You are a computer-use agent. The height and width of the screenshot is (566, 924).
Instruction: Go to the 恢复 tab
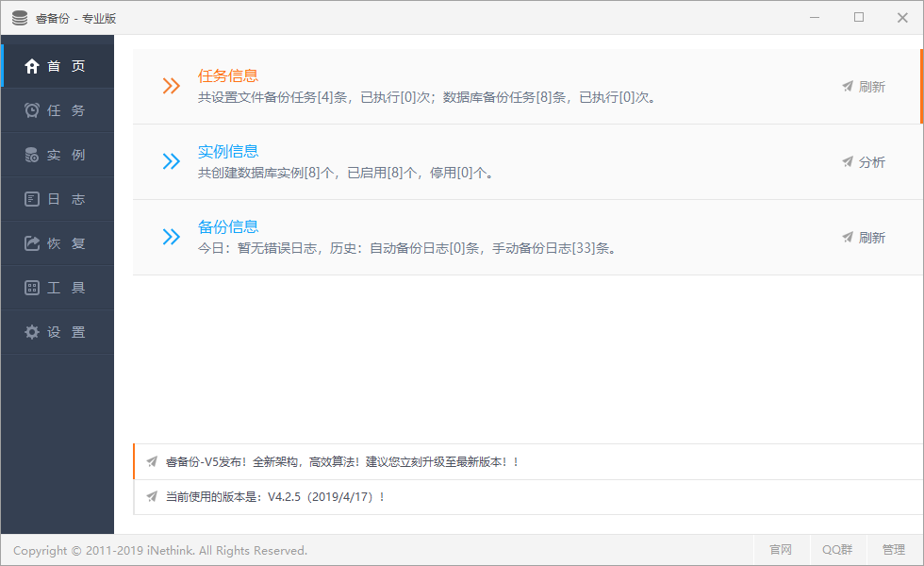[58, 243]
